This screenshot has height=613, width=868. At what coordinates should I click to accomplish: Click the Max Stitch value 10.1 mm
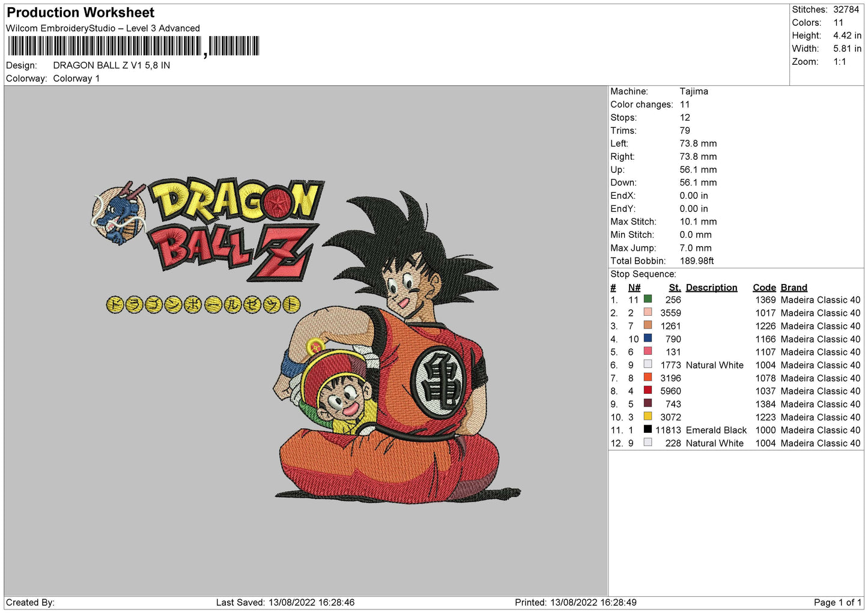tap(698, 222)
